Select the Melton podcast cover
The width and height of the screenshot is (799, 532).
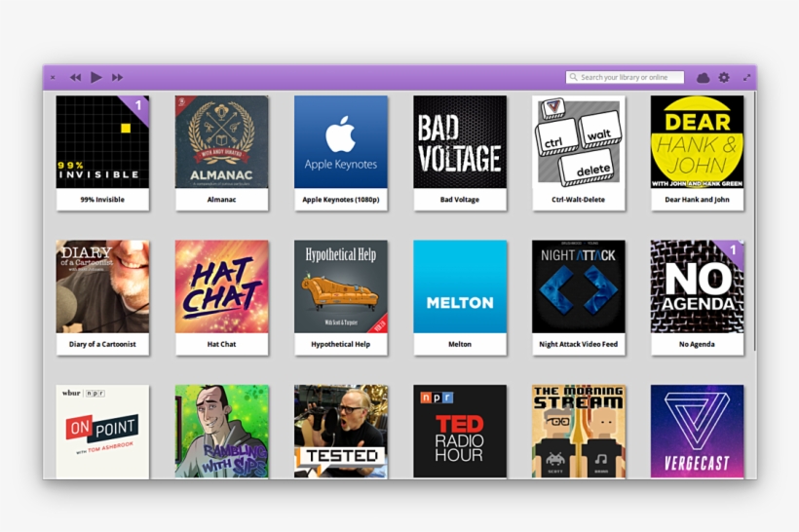[x=460, y=286]
